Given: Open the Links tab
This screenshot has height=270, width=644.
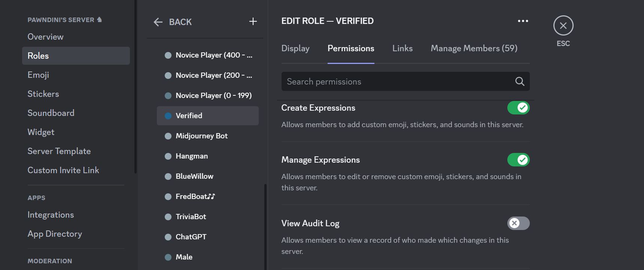Looking at the screenshot, I should (x=402, y=48).
